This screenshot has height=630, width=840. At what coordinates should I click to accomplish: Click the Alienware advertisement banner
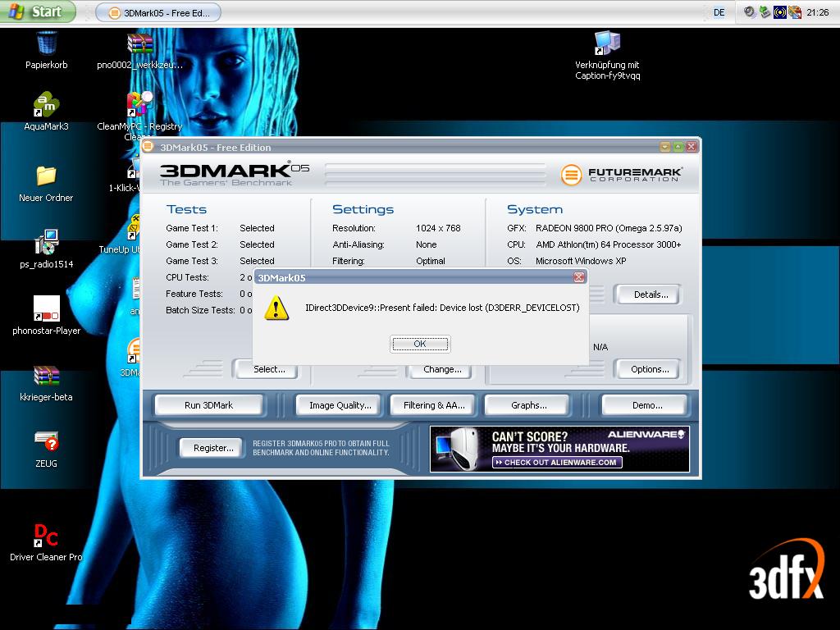559,449
